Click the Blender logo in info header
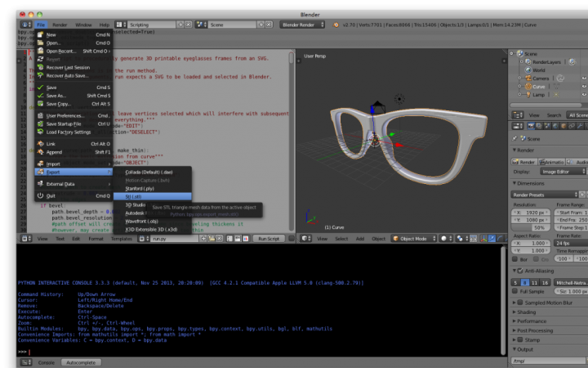This screenshot has width=588, height=368. tap(336, 25)
